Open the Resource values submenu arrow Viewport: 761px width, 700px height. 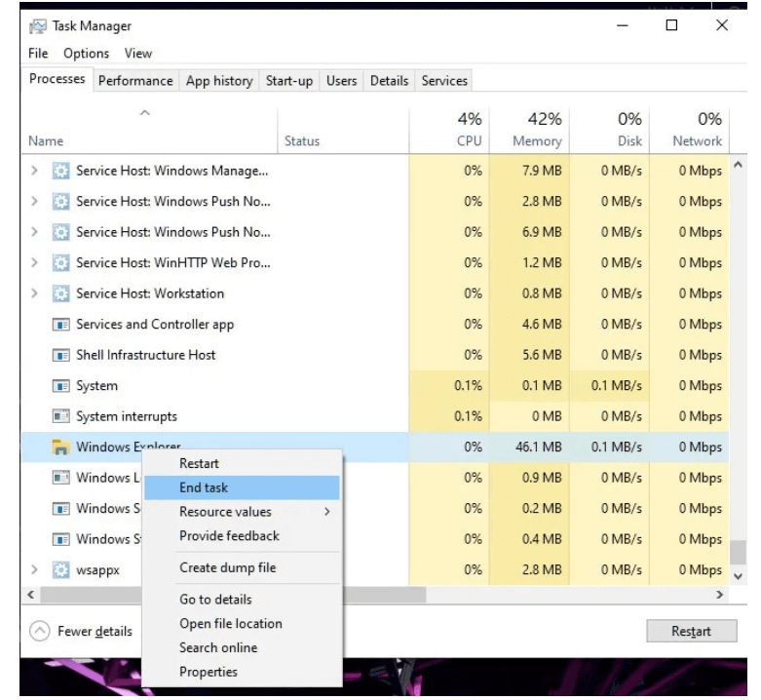click(327, 511)
